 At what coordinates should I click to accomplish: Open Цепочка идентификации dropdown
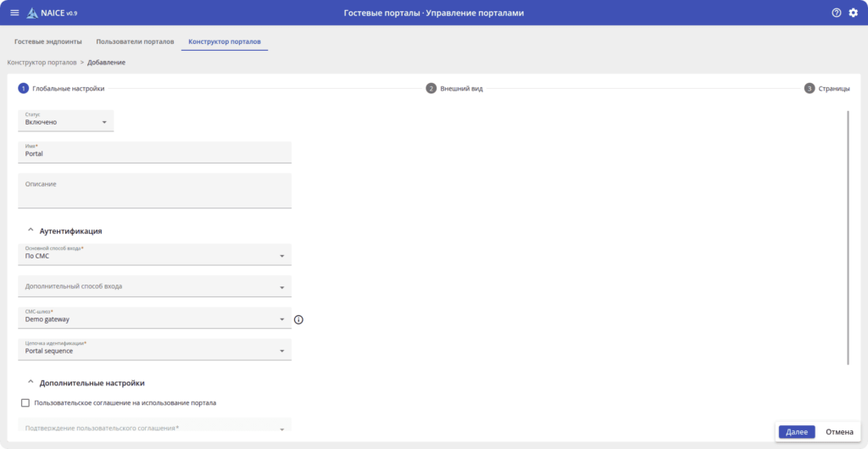154,350
